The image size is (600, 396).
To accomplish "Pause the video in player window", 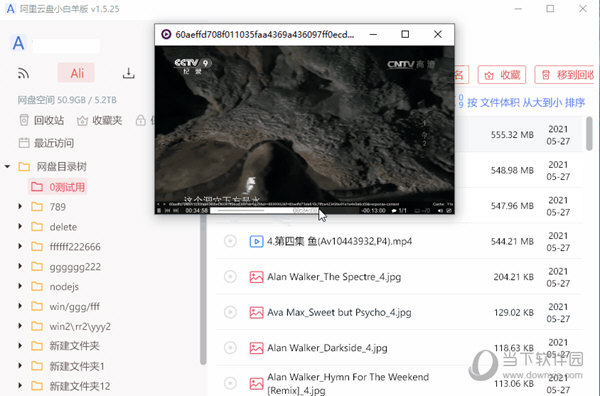I will 159,210.
